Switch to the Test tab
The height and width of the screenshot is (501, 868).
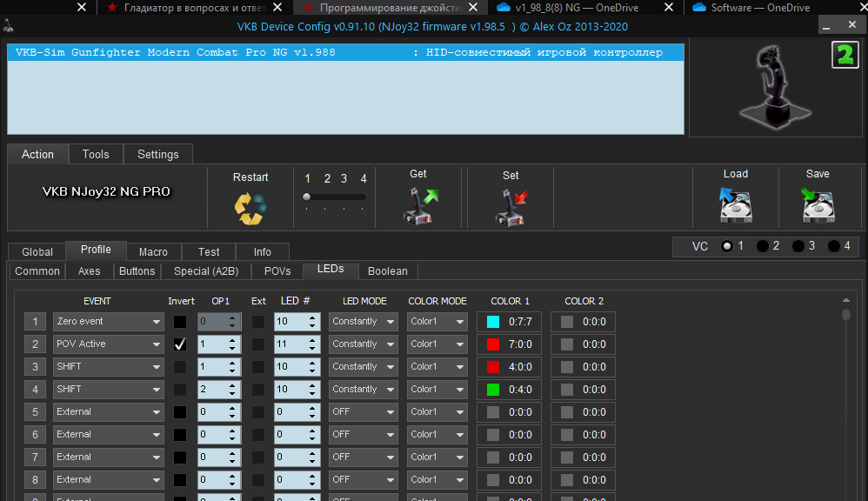point(209,252)
